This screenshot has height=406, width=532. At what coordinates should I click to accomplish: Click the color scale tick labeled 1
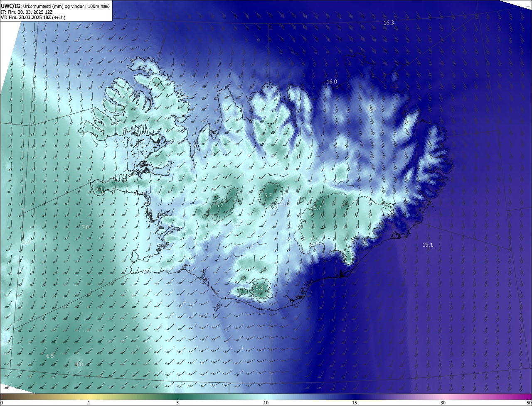(x=89, y=403)
